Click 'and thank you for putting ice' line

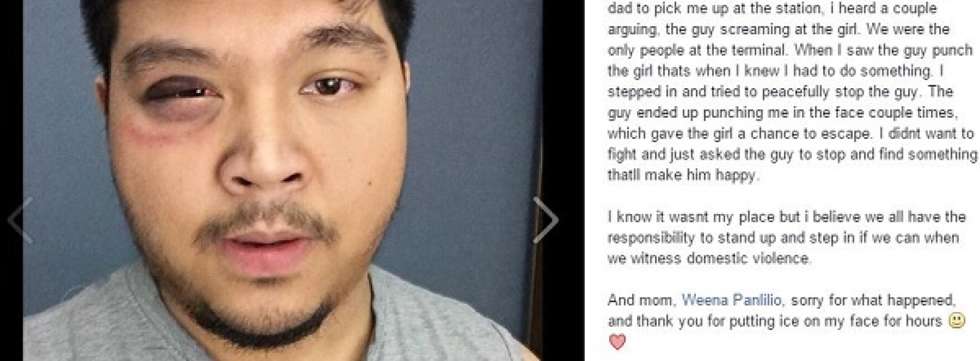pos(775,321)
